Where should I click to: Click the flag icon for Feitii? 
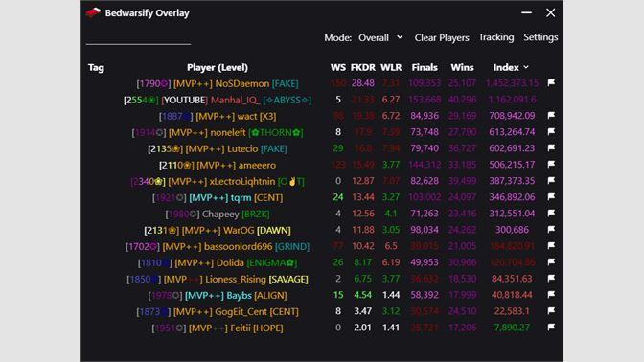[x=551, y=328]
